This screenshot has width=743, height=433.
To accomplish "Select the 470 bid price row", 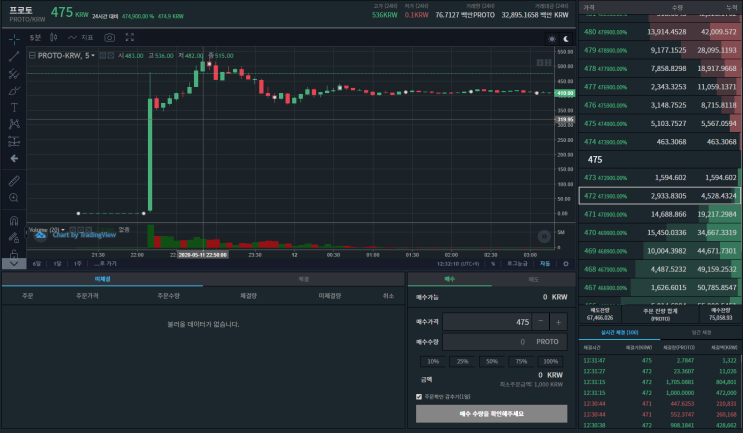I will click(660, 233).
